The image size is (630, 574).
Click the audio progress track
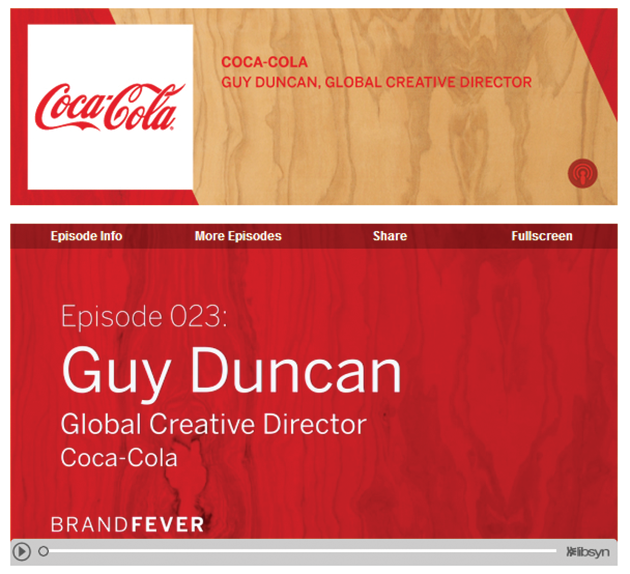[x=301, y=551]
